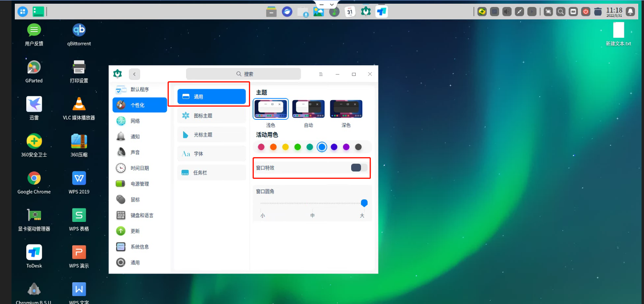Open the calendar dock icon showing 31
The image size is (644, 304).
(x=350, y=11)
